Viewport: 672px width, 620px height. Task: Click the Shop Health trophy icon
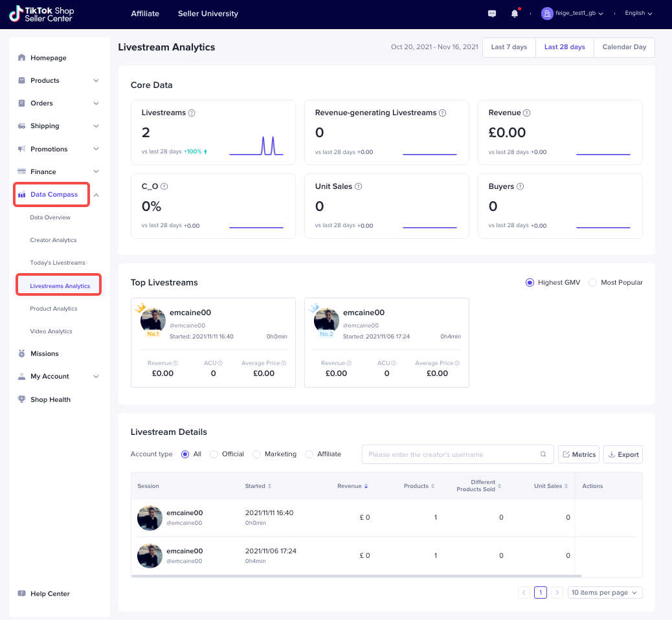[22, 399]
